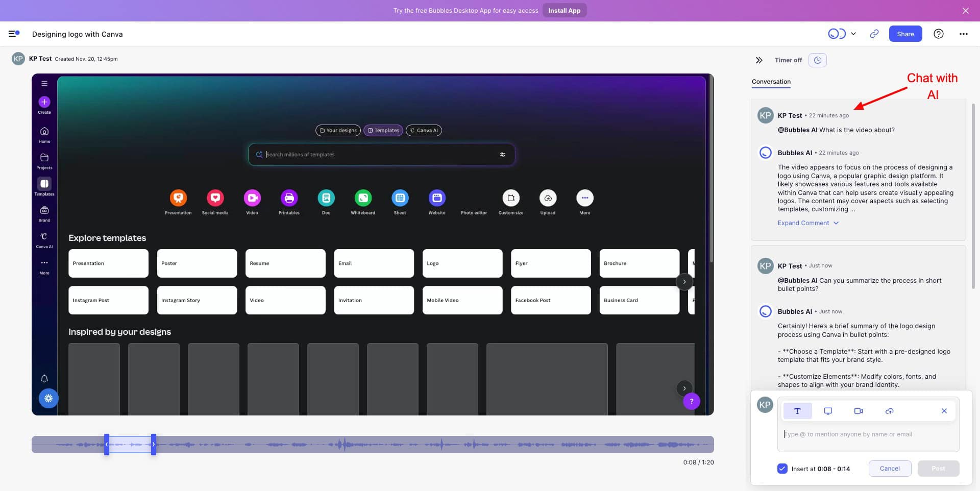Image resolution: width=980 pixels, height=491 pixels.
Task: Click the Share button
Action: pos(905,34)
